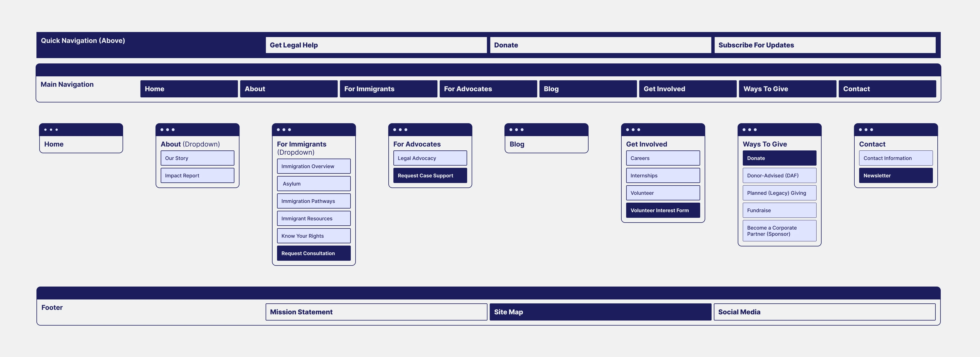Select For Advocates in main navigation

pos(488,89)
